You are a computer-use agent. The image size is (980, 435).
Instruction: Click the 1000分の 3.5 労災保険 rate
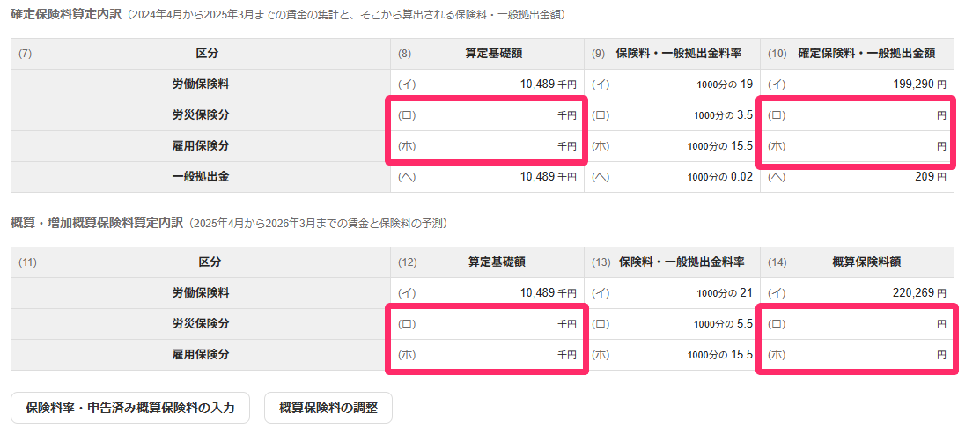click(x=723, y=115)
